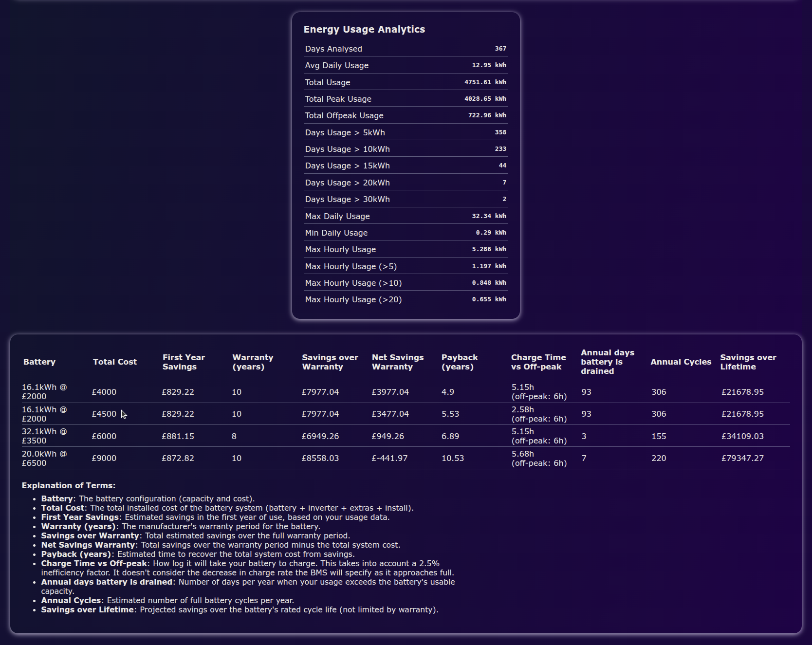812x645 pixels.
Task: Click Annual days battery is drained column header
Action: pyautogui.click(x=607, y=362)
